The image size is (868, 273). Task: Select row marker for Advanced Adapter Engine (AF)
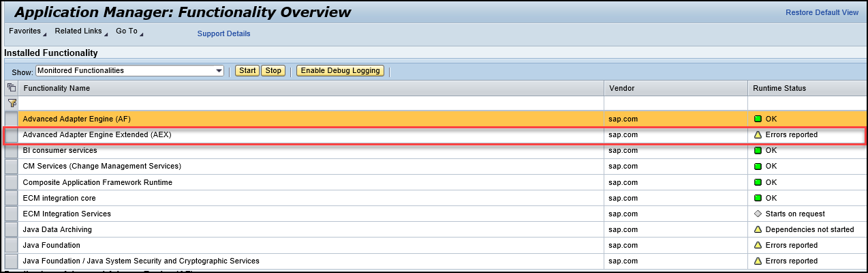(x=11, y=119)
